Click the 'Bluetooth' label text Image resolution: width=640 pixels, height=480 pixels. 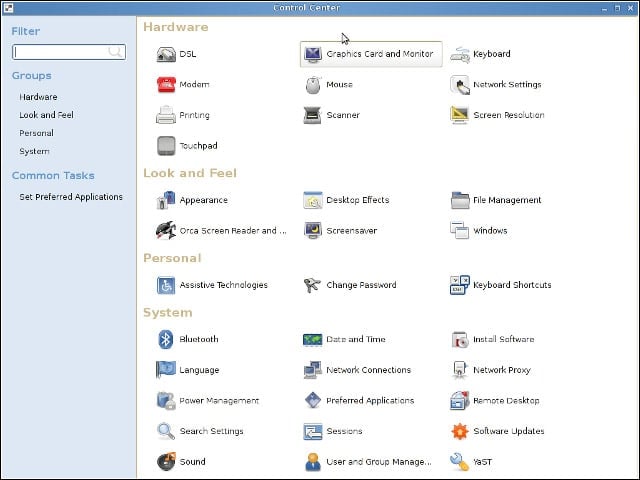[x=199, y=339]
